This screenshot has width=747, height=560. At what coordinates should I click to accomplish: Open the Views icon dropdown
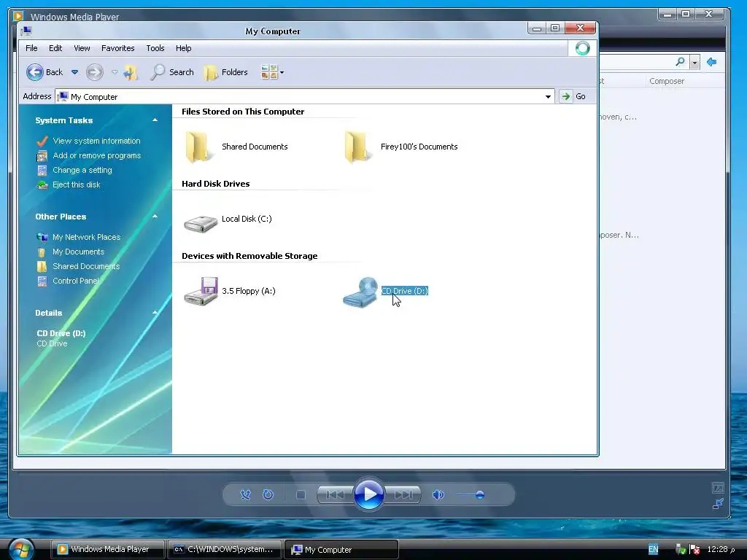point(273,72)
